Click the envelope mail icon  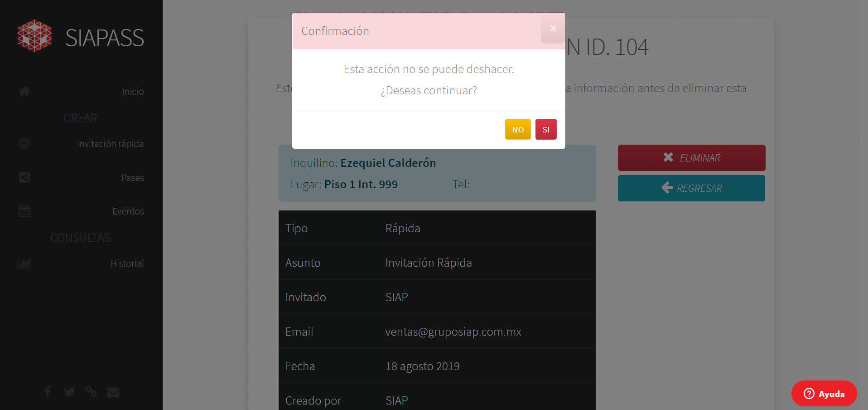tap(113, 392)
